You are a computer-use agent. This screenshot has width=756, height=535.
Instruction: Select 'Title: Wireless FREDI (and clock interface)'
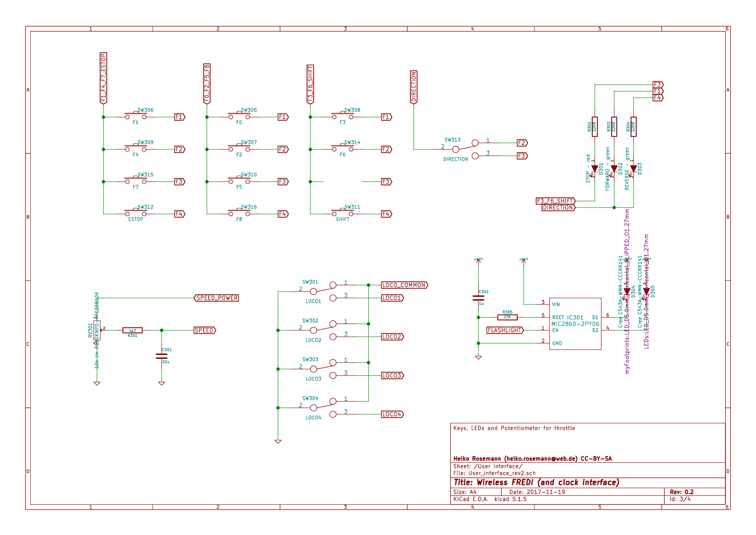pos(536,482)
